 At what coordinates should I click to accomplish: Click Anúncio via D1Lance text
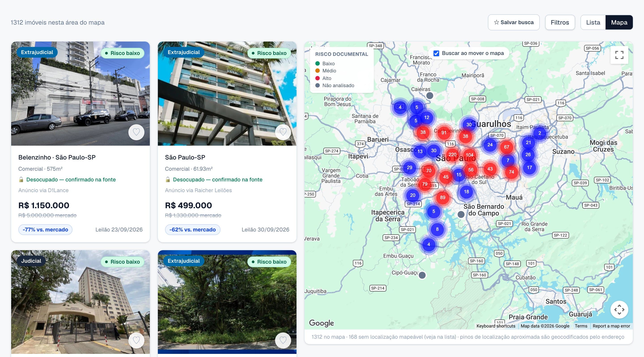click(x=43, y=190)
